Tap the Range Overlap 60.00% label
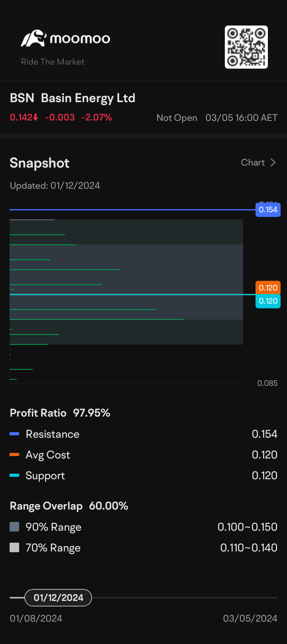Screen dimensions: 287x644 coord(69,506)
